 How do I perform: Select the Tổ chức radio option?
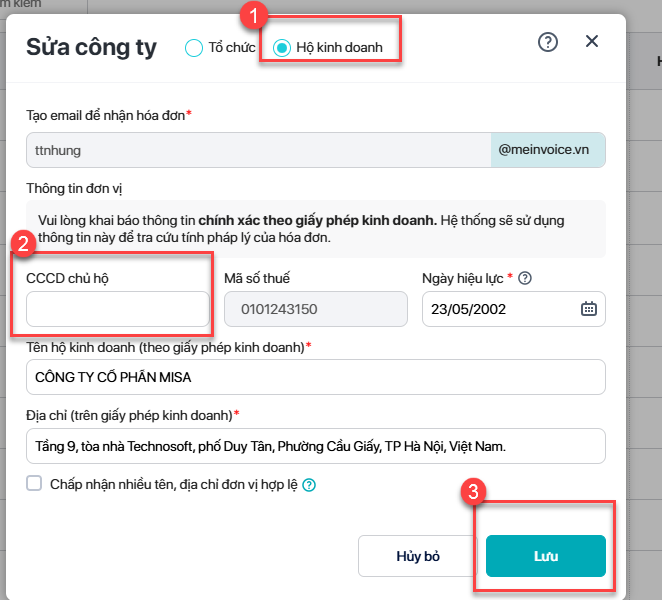(x=194, y=48)
